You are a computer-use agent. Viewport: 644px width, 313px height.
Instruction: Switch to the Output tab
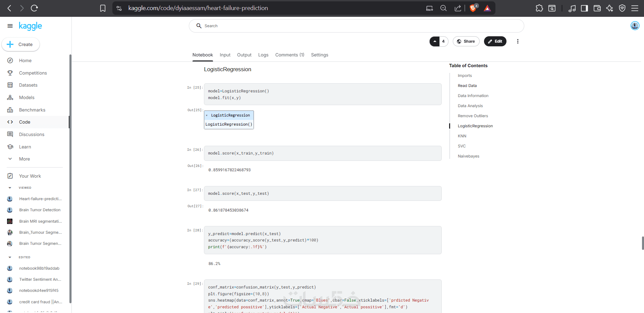coord(244,55)
